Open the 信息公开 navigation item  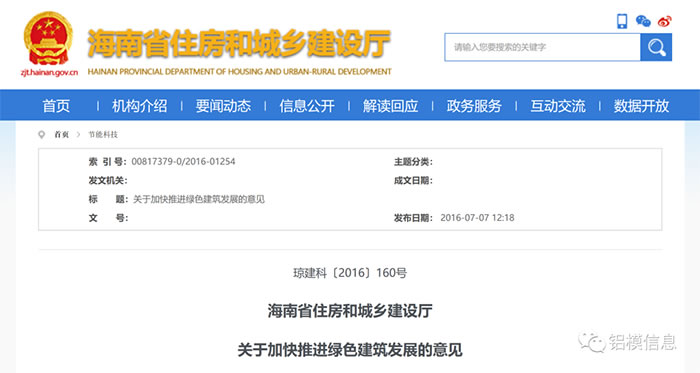pyautogui.click(x=307, y=106)
